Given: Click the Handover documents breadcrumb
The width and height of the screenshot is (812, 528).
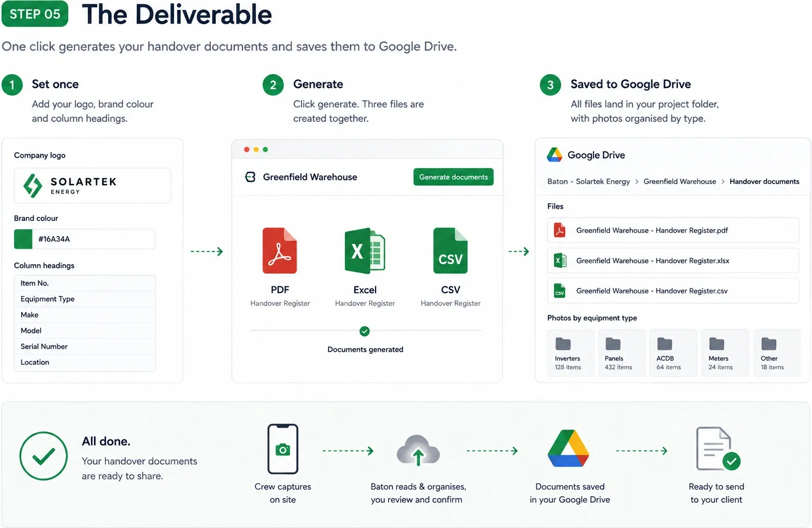Looking at the screenshot, I should pos(764,181).
